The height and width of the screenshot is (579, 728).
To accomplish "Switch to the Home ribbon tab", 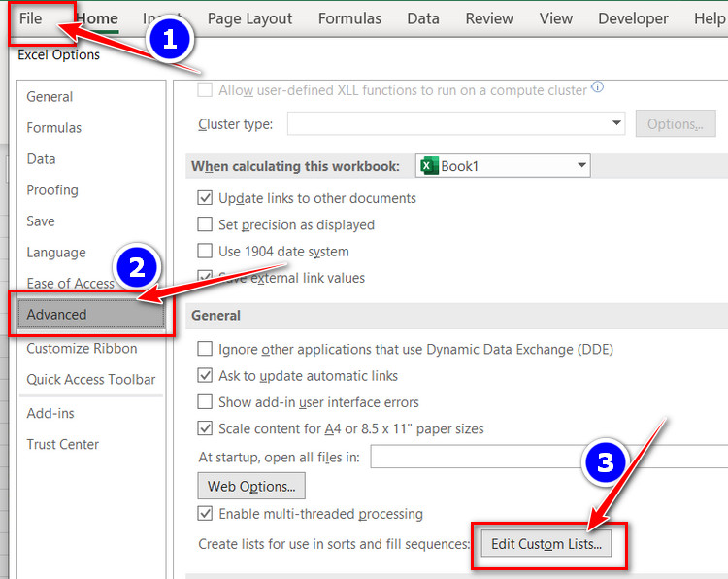I will pos(97,18).
